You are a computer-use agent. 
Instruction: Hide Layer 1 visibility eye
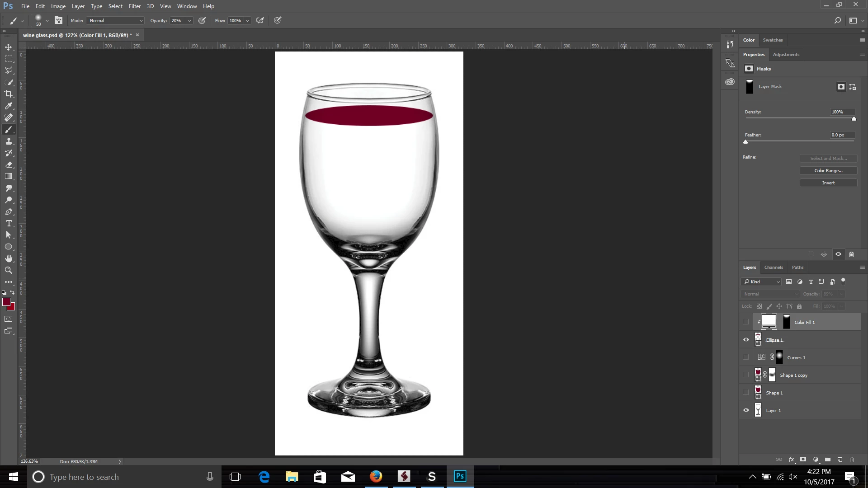click(x=746, y=410)
